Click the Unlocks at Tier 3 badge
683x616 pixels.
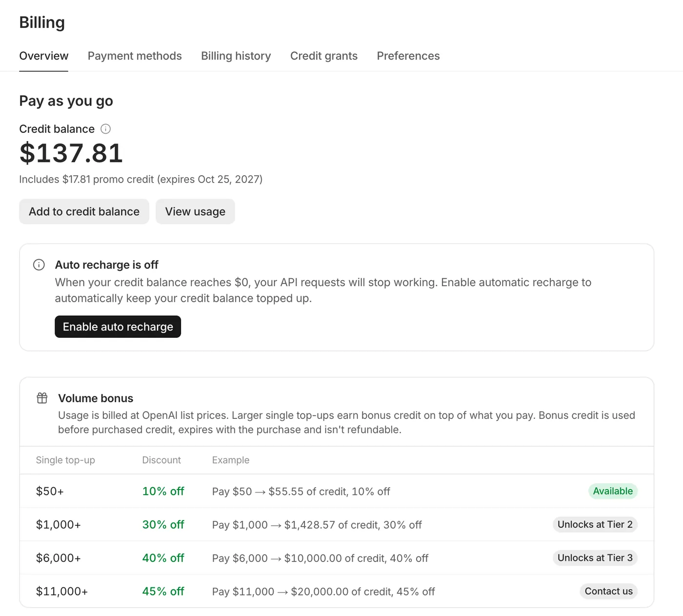tap(595, 557)
